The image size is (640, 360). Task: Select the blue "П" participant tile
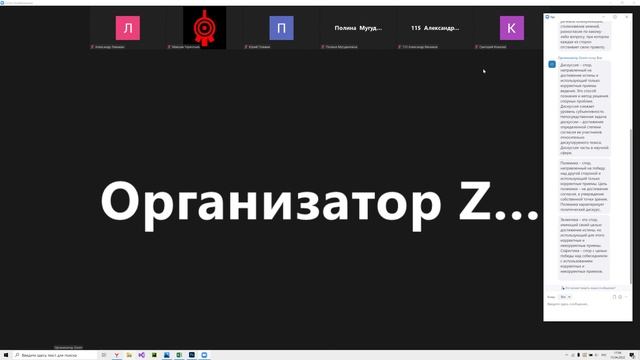(281, 28)
